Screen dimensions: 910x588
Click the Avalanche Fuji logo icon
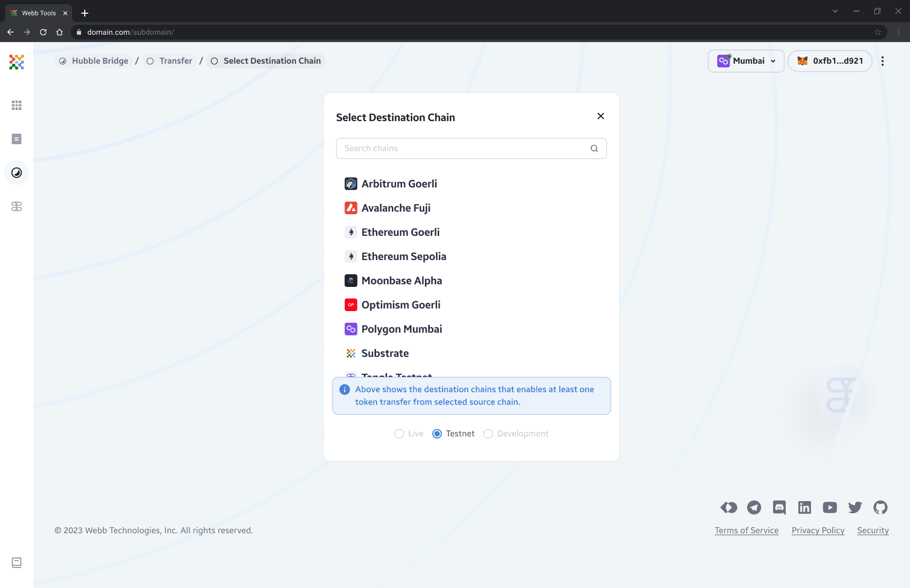pyautogui.click(x=351, y=208)
